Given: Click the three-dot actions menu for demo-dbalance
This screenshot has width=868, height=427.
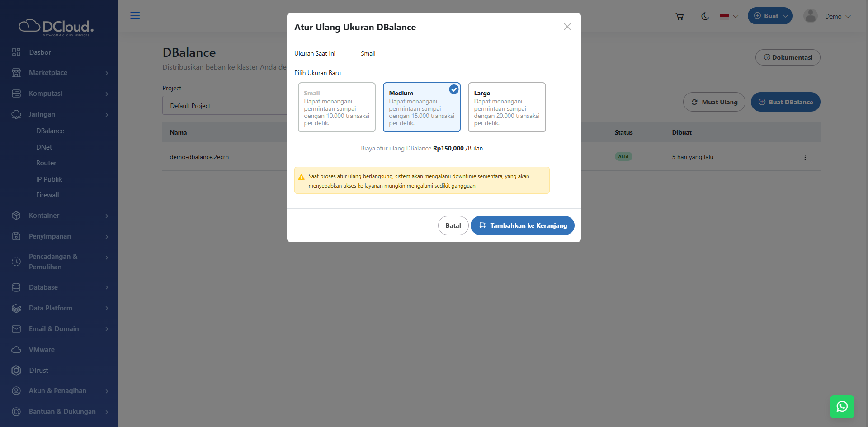Looking at the screenshot, I should [805, 157].
